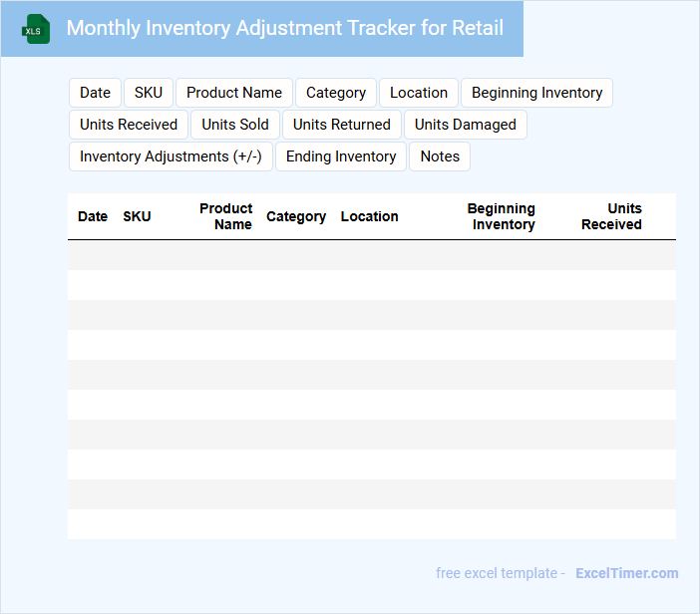Select the Notes tag chip
Image resolution: width=700 pixels, height=614 pixels.
click(440, 156)
